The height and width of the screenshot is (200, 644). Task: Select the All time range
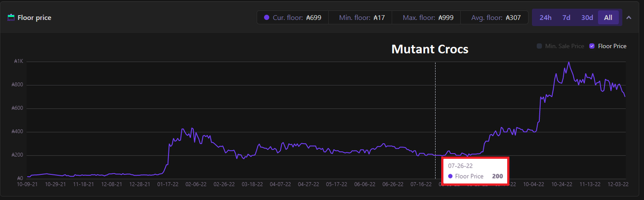tap(608, 17)
